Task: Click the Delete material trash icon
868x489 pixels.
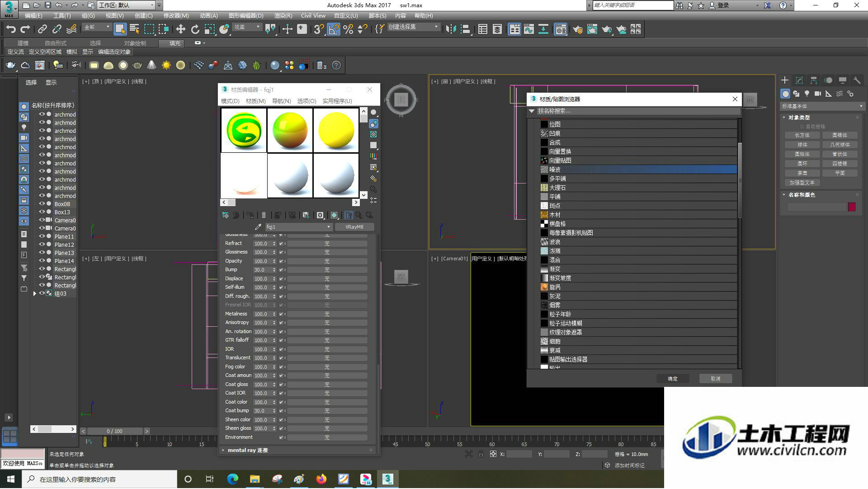Action: point(264,215)
